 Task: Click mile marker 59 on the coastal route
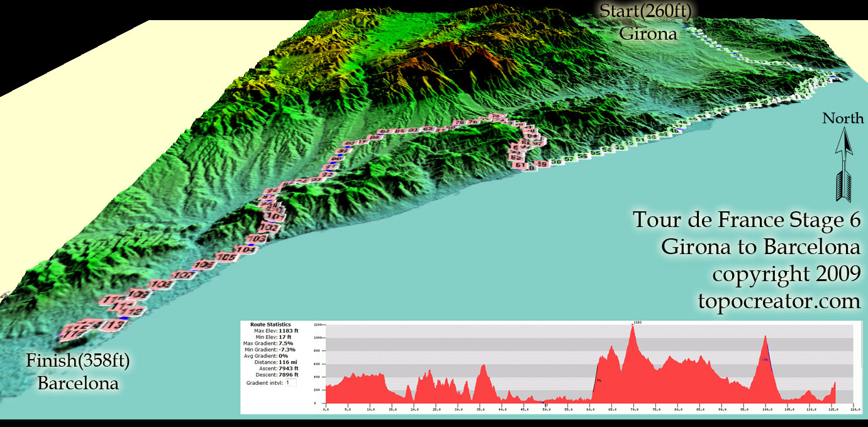coord(542,164)
